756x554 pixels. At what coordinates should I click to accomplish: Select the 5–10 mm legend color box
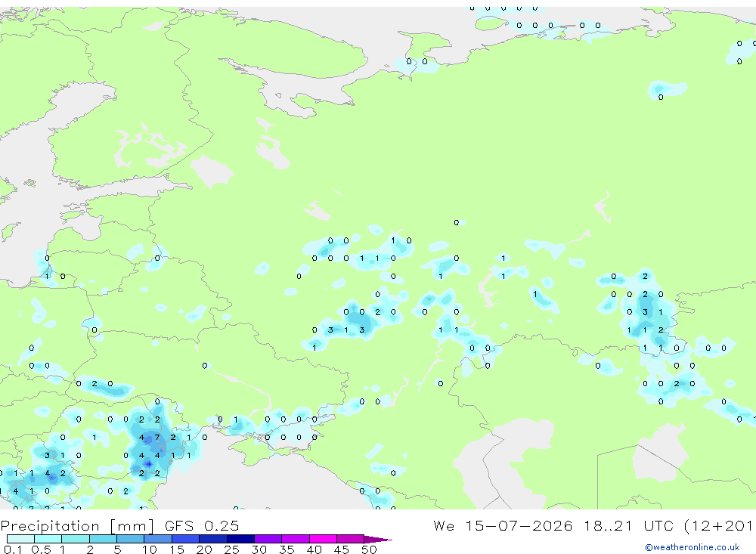click(131, 539)
